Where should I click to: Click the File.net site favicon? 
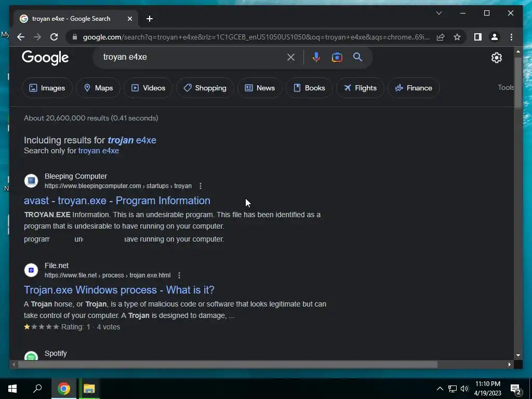coord(31,270)
